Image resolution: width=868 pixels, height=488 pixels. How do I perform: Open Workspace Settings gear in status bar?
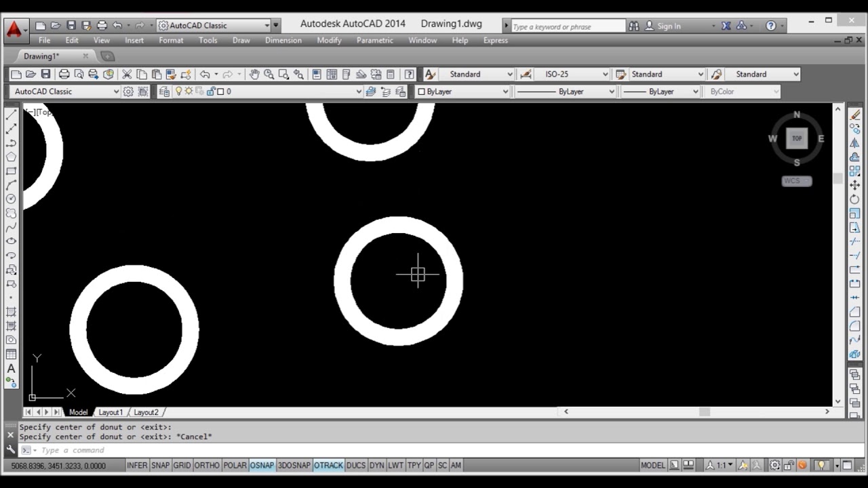coord(774,466)
